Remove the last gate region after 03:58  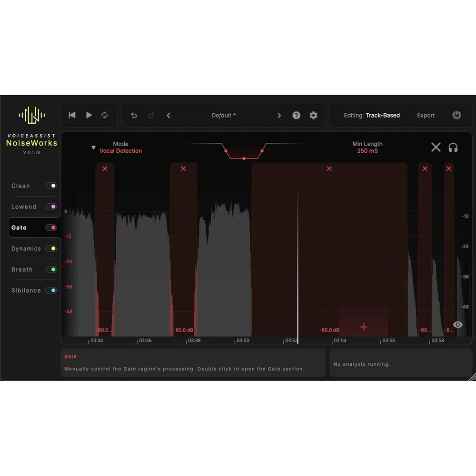(x=449, y=169)
